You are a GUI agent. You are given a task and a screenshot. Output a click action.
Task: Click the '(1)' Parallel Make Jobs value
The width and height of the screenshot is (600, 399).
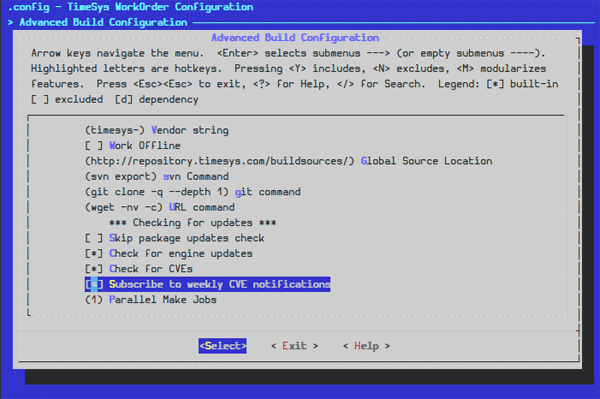94,300
